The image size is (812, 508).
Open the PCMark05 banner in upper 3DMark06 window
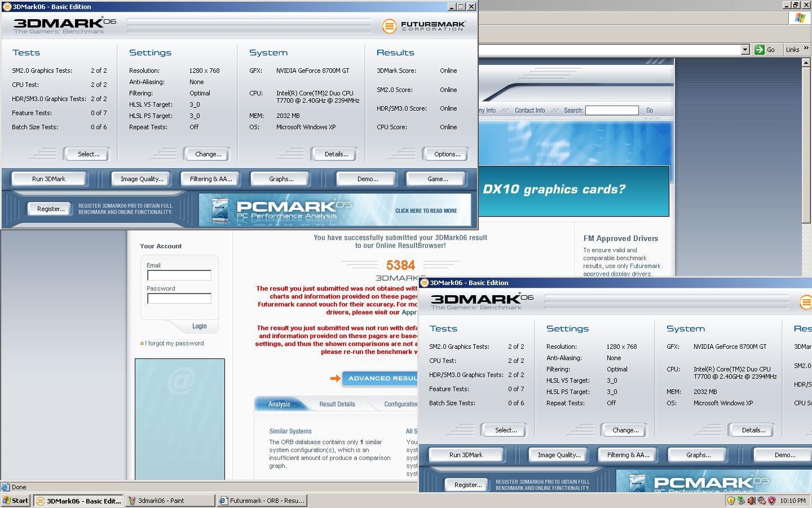coord(334,209)
